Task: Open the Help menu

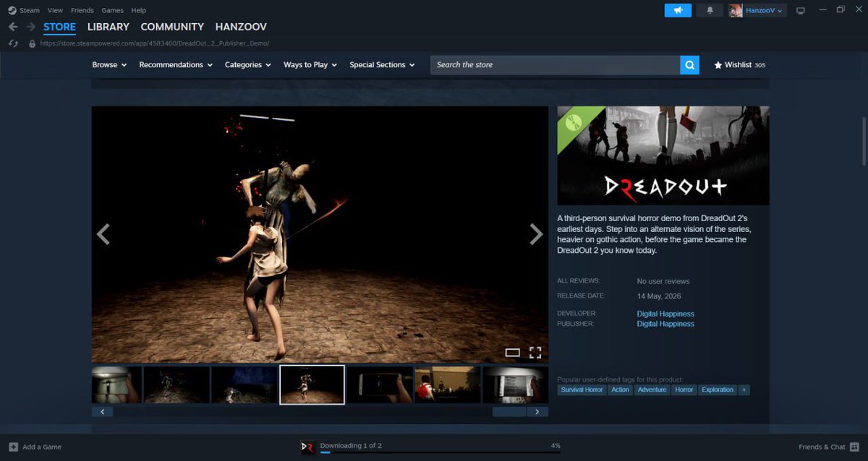Action: pos(138,10)
